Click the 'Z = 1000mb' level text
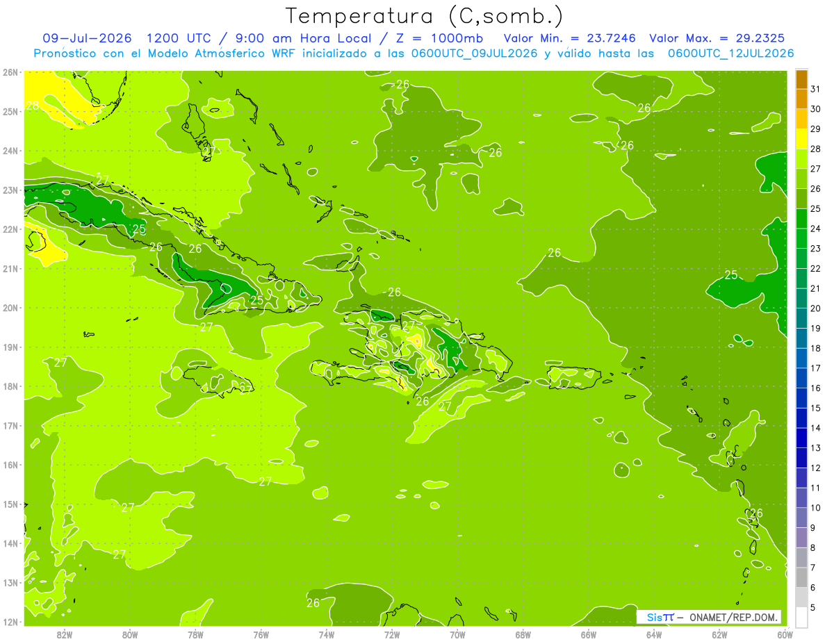The height and width of the screenshot is (644, 834). pyautogui.click(x=439, y=38)
